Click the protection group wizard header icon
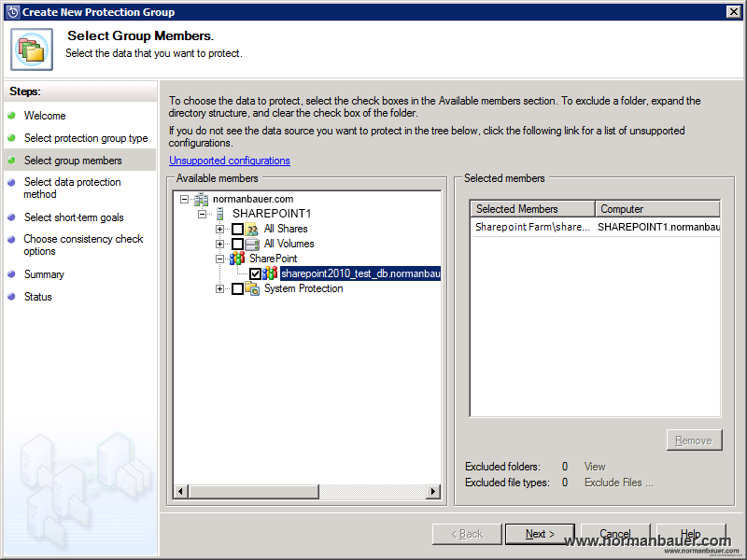This screenshot has height=560, width=747. pyautogui.click(x=32, y=49)
